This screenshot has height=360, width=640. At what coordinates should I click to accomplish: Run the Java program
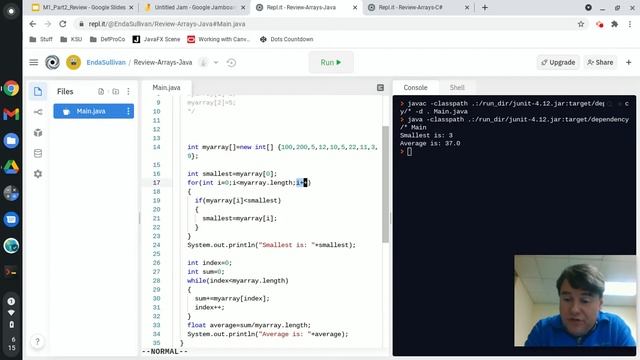point(331,62)
